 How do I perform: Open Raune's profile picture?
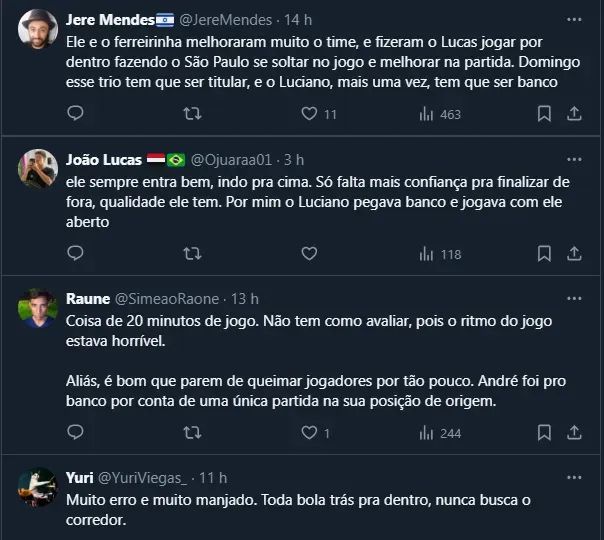tap(37, 307)
